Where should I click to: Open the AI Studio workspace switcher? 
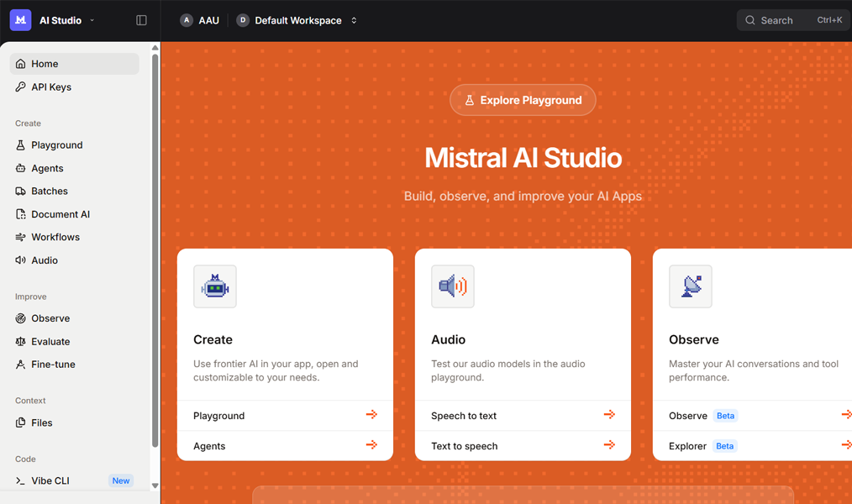point(63,19)
